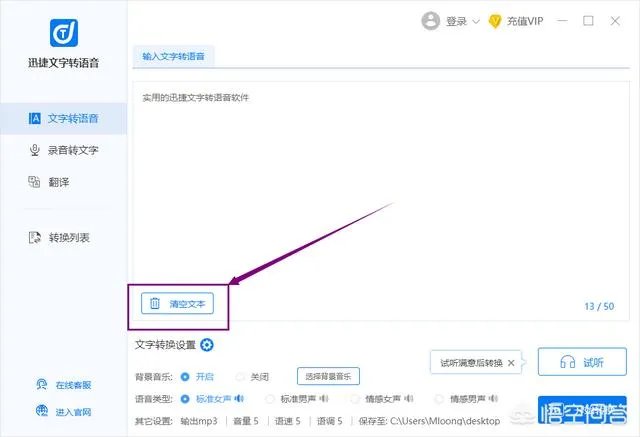This screenshot has height=437, width=640.
Task: Dismiss the 试听满意后转换 tooltip
Action: point(511,363)
